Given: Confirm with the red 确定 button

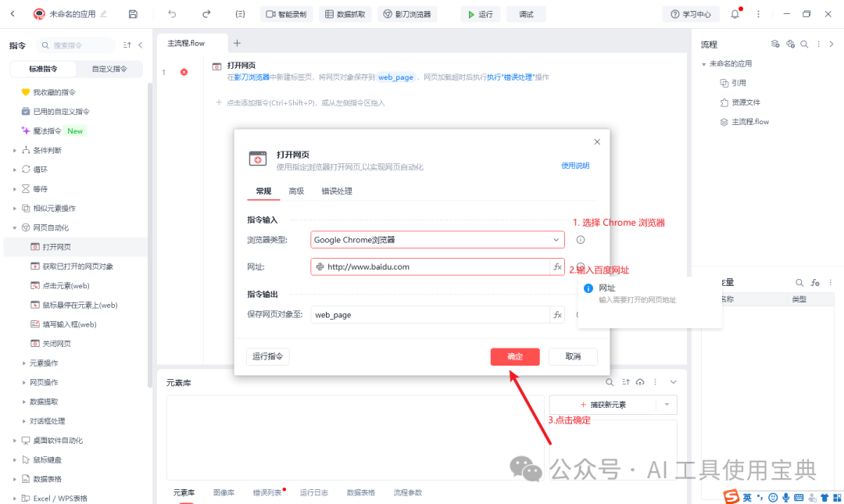Looking at the screenshot, I should tap(514, 356).
